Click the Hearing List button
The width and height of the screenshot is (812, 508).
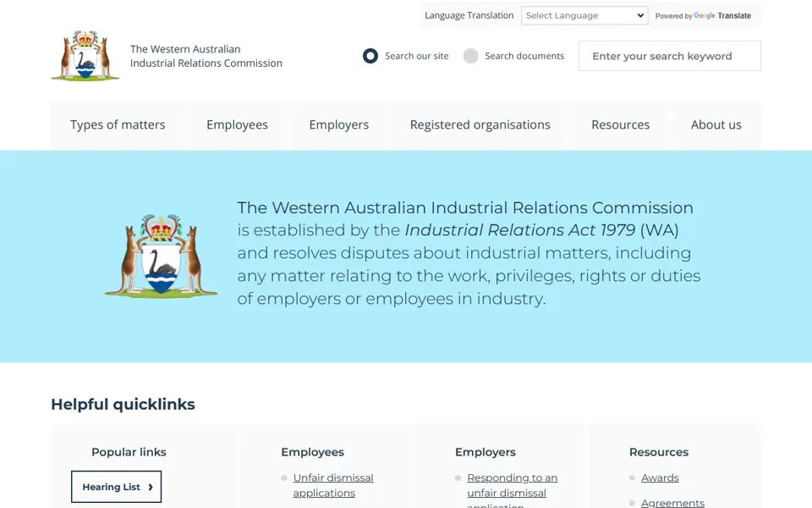pyautogui.click(x=116, y=487)
